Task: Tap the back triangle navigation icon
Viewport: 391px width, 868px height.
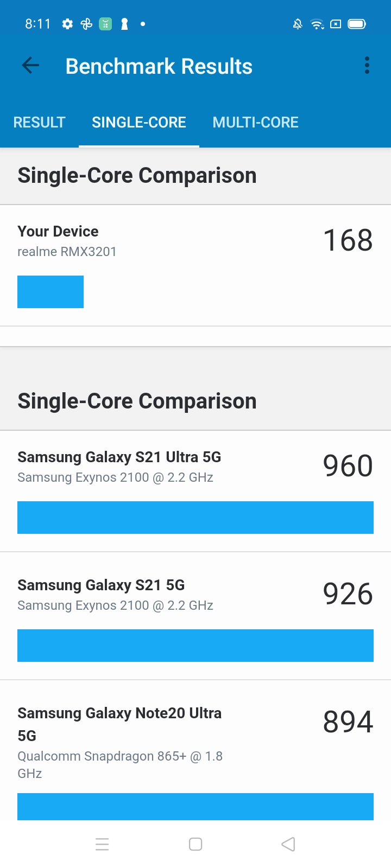Action: 288,844
